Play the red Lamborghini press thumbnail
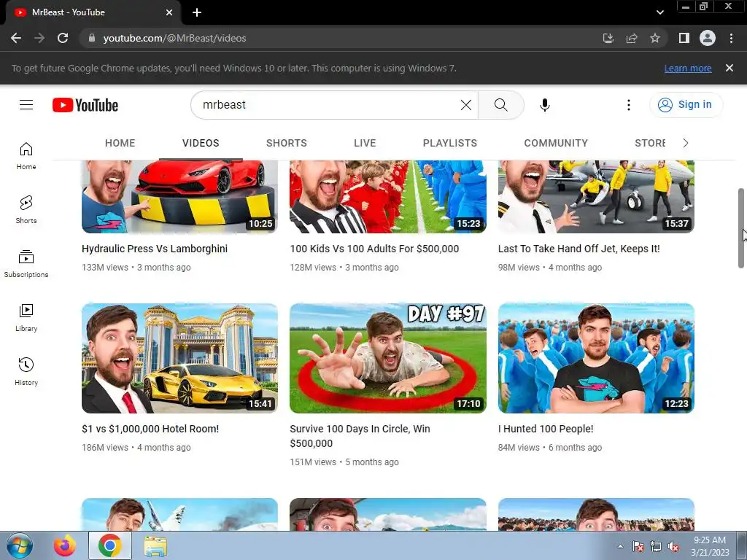747x560 pixels. 179,197
